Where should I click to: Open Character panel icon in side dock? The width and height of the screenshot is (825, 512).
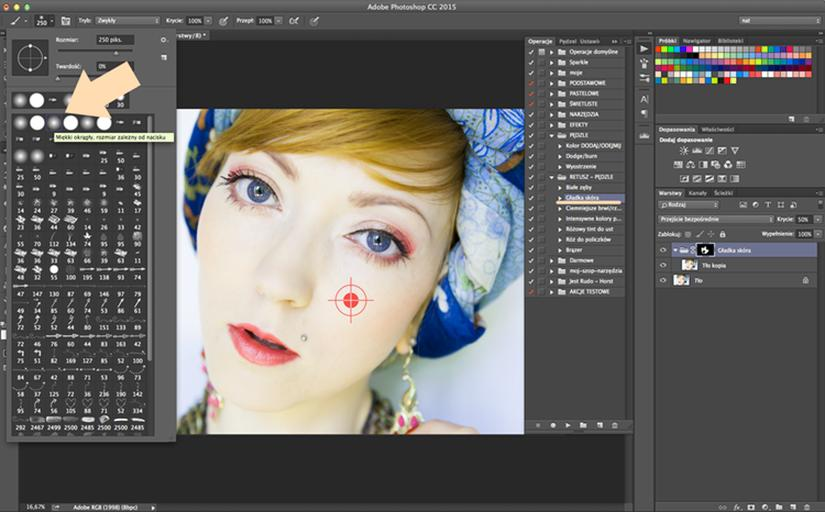pos(644,99)
